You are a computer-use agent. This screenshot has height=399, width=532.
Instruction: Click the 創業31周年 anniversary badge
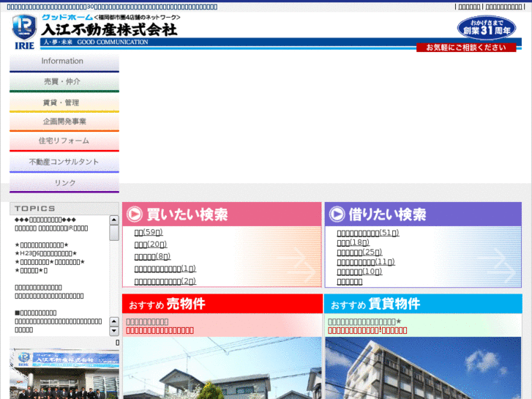point(487,28)
